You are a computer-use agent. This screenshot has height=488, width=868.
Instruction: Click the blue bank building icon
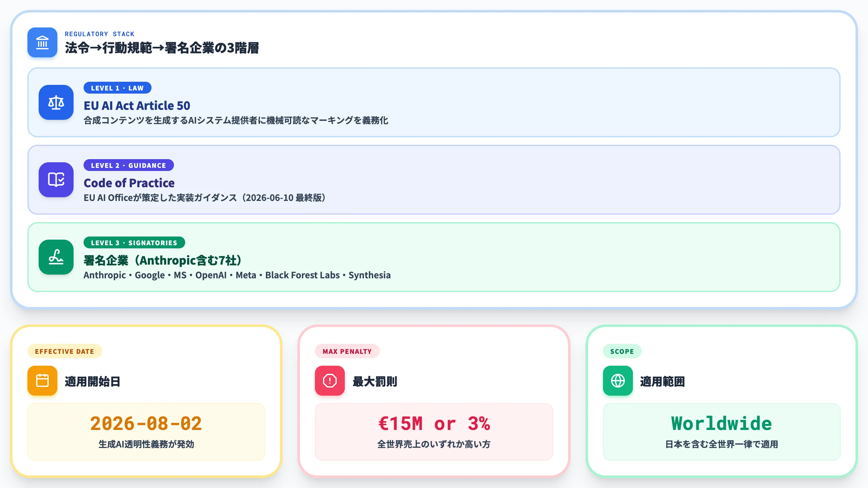click(42, 42)
